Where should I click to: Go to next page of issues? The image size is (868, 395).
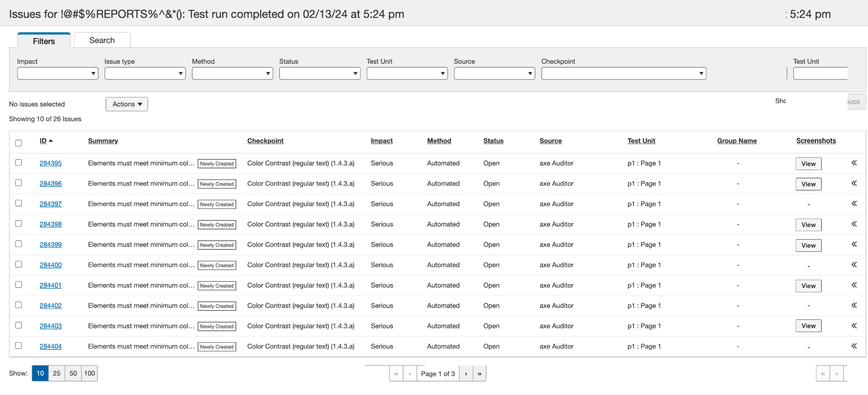coord(466,373)
